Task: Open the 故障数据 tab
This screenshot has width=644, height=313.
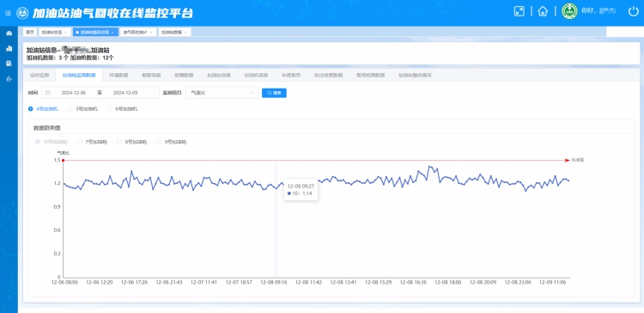Action: (x=184, y=76)
